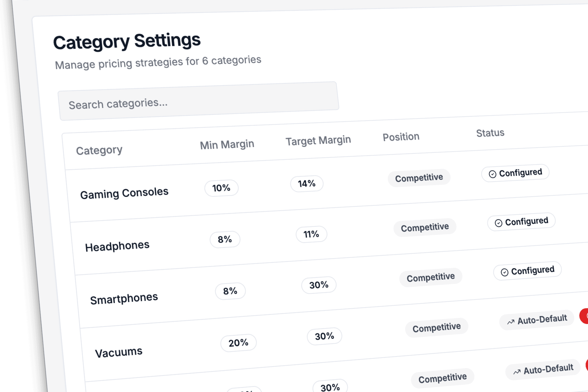
Task: Click the Search categories input field
Action: click(199, 101)
